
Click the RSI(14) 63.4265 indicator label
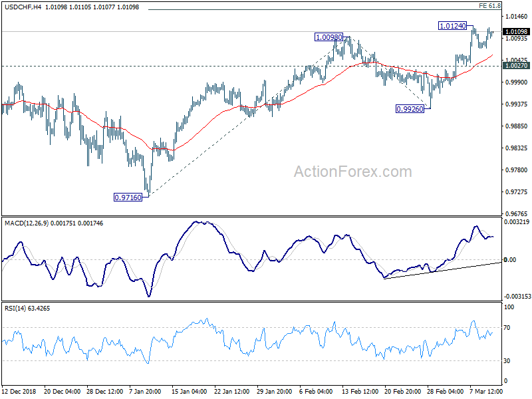(x=27, y=309)
